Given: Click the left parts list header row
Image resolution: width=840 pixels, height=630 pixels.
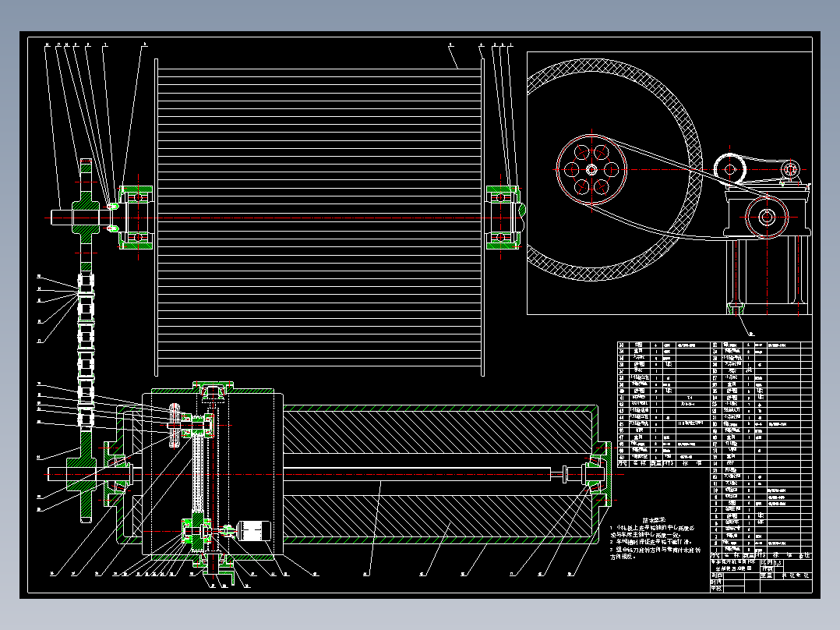Looking at the screenshot, I should (x=664, y=464).
